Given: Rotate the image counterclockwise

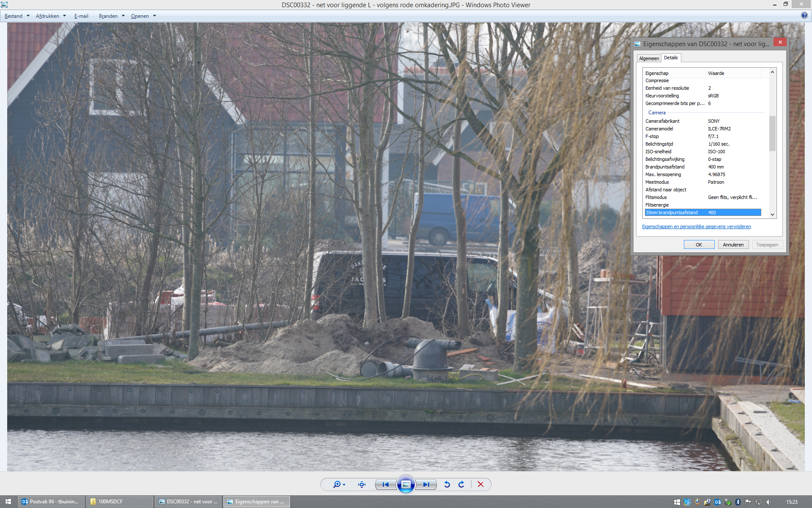Looking at the screenshot, I should [447, 484].
